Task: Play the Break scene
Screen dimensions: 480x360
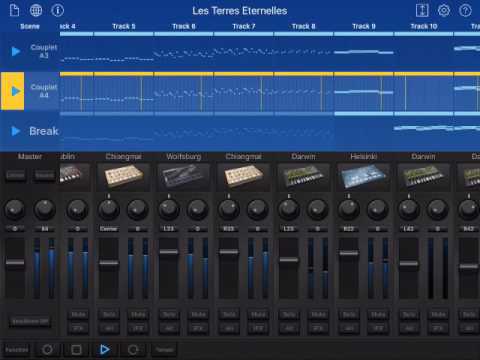Action: click(16, 131)
